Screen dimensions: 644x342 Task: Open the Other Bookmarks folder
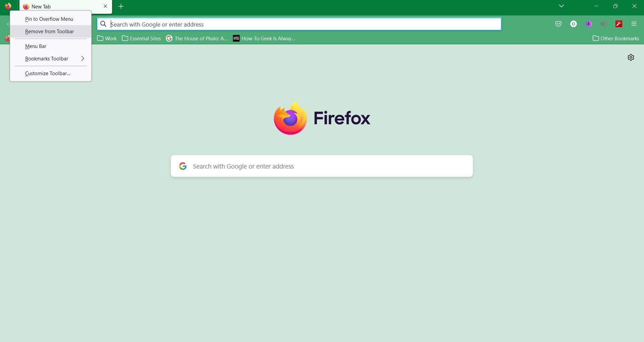615,38
